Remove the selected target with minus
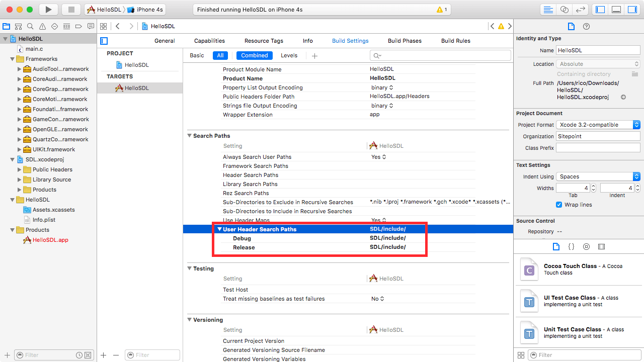This screenshot has width=644, height=362. tap(116, 355)
